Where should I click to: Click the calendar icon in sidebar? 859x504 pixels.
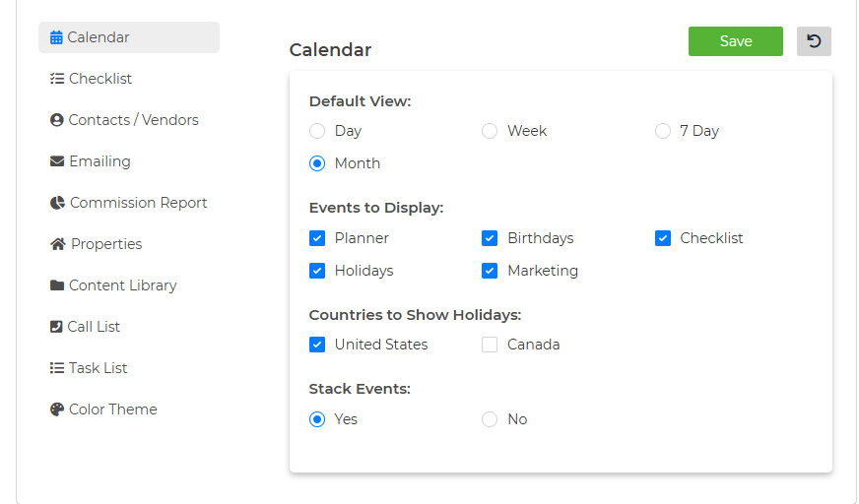[56, 37]
